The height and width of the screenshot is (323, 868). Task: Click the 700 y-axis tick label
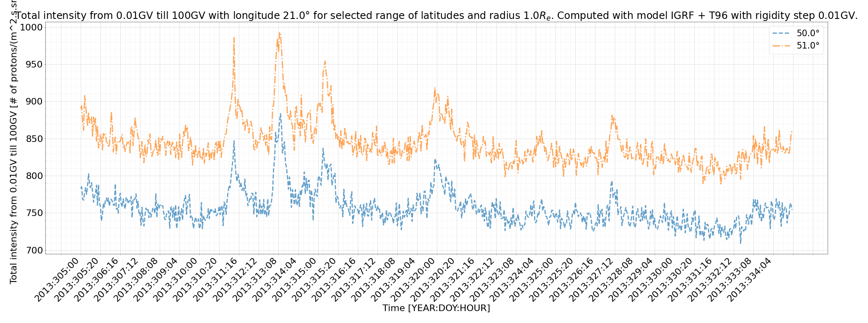pos(33,250)
